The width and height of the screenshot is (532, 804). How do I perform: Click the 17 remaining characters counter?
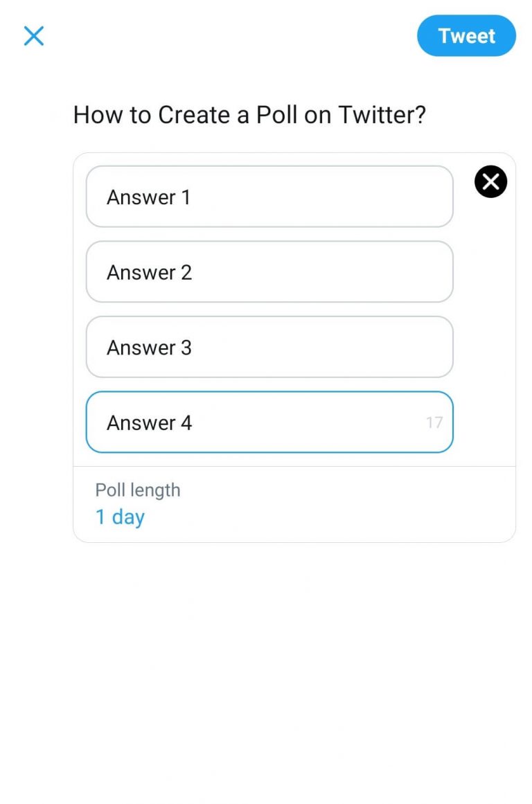click(x=434, y=422)
